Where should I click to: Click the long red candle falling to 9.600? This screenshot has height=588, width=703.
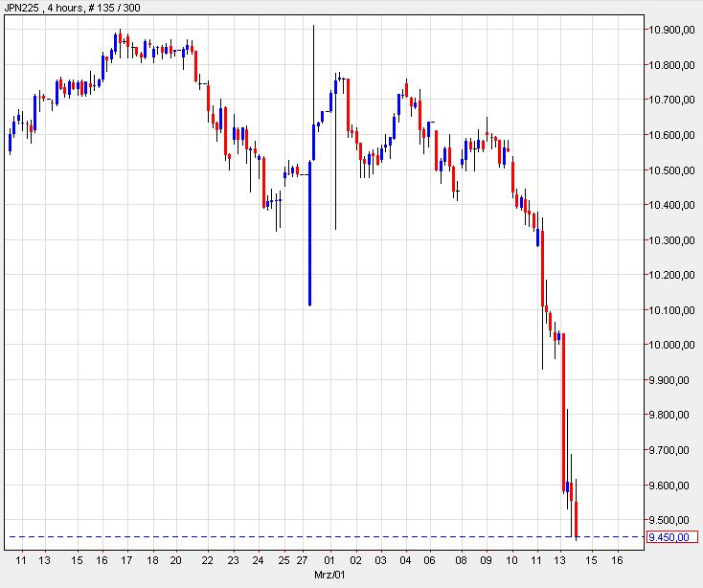[563, 413]
